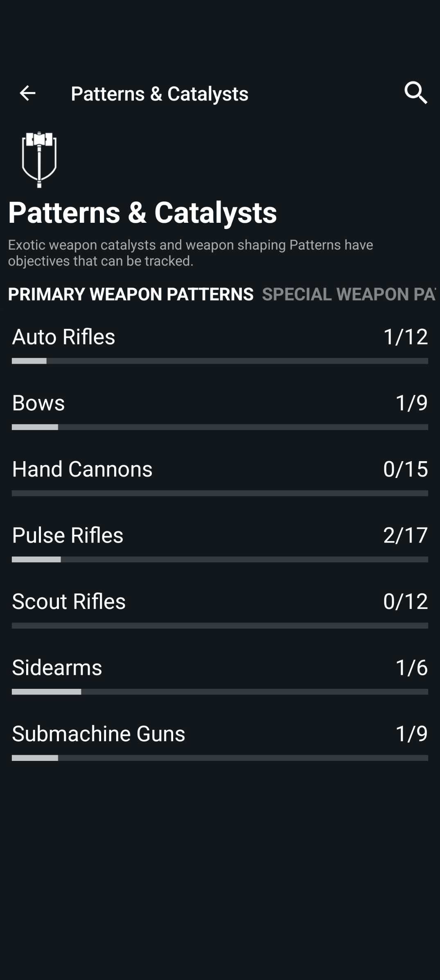This screenshot has height=980, width=440.
Task: Click the Auto Rifles progress bar
Action: tap(220, 361)
